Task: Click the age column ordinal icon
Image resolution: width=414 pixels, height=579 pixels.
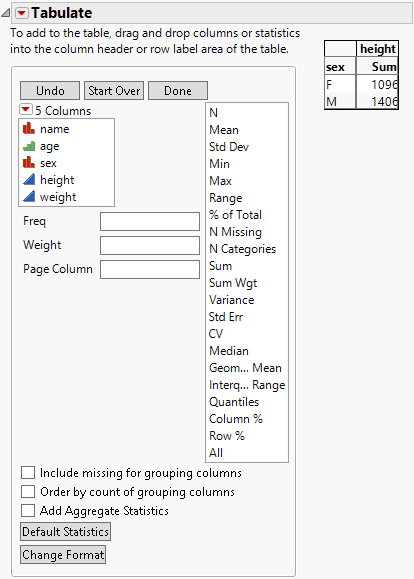Action: click(x=29, y=146)
